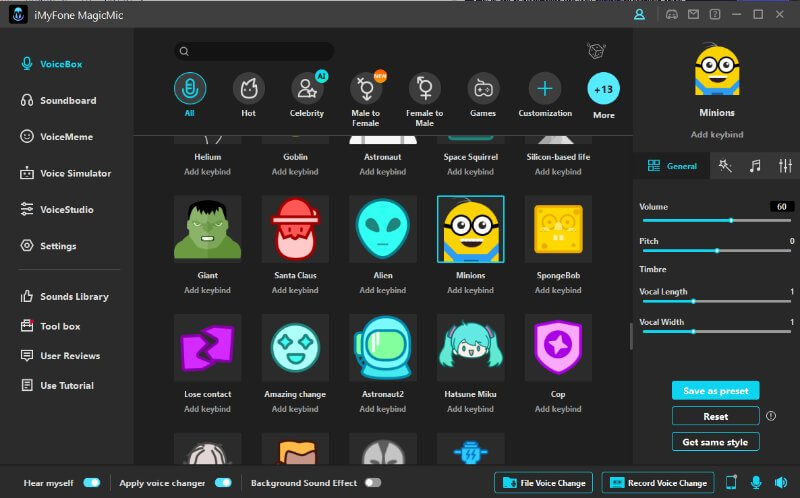
Task: Open Use Tutorial in the sidebar
Action: pyautogui.click(x=57, y=385)
